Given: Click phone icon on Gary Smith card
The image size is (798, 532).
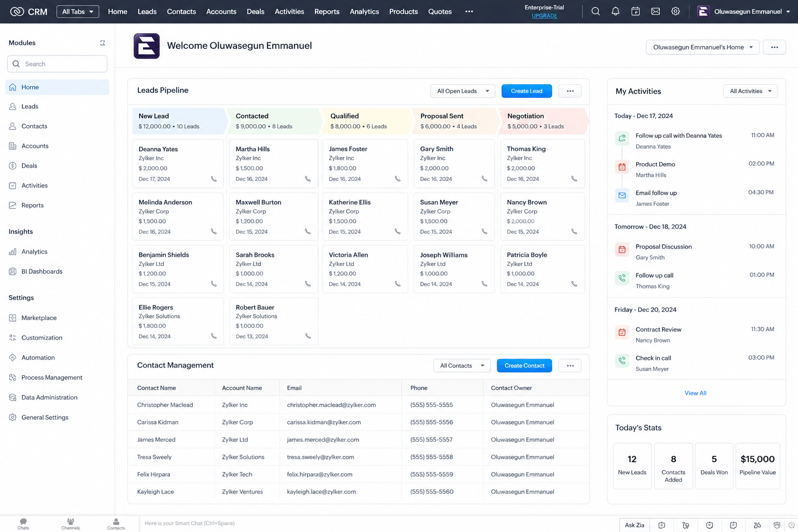Looking at the screenshot, I should pyautogui.click(x=484, y=179).
